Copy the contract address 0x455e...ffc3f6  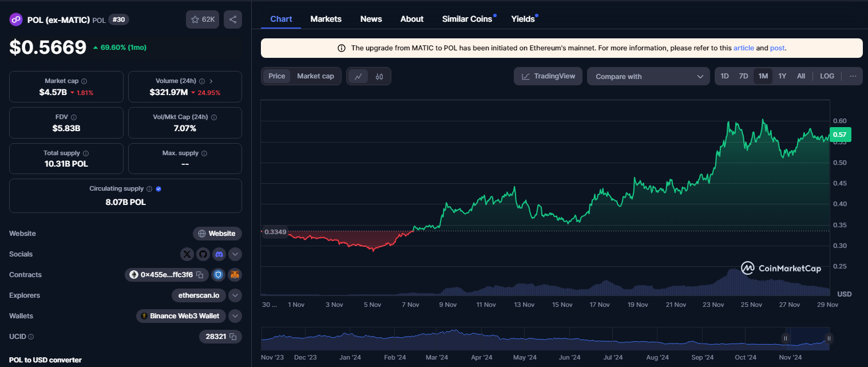(200, 275)
